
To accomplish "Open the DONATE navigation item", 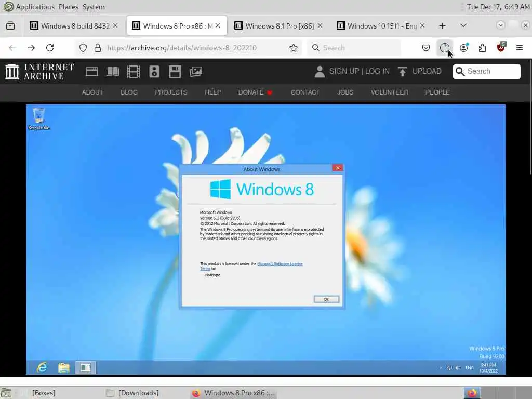I will click(x=255, y=92).
